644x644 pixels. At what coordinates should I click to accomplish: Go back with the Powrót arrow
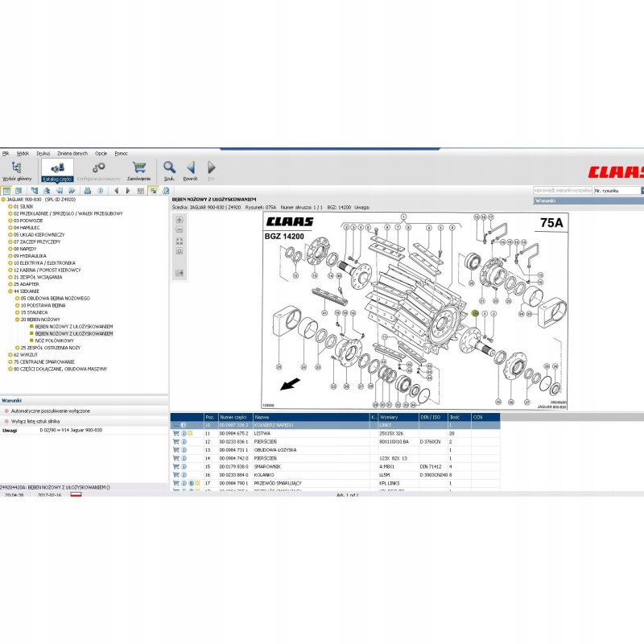coord(190,171)
